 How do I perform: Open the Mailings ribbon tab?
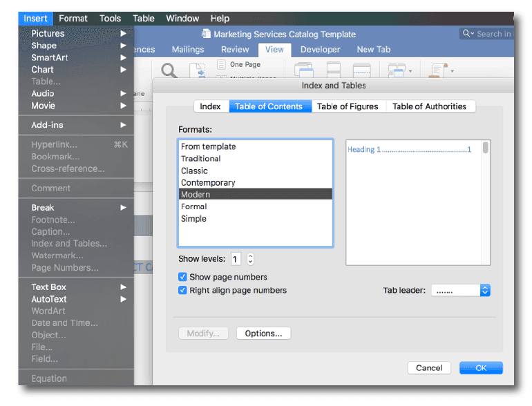click(x=188, y=50)
